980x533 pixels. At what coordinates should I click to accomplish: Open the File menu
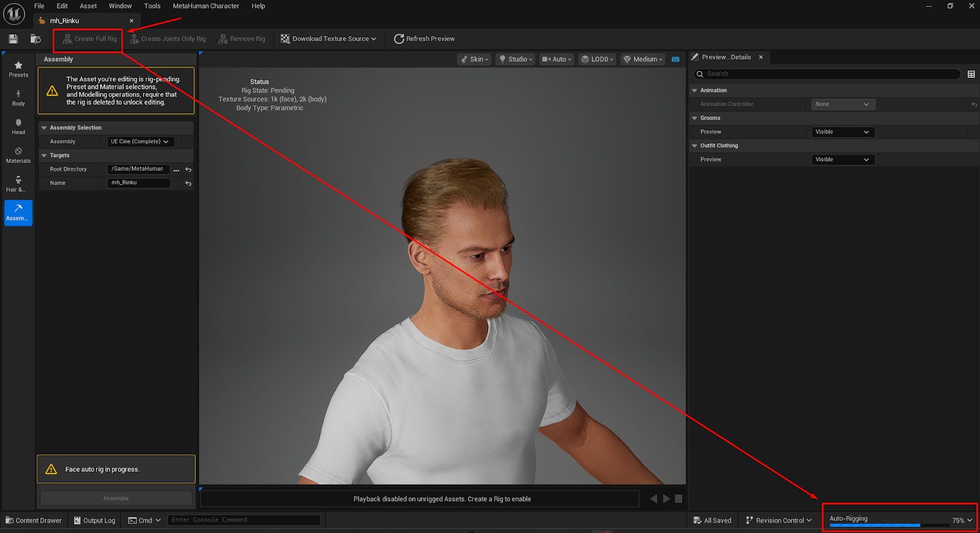tap(39, 6)
